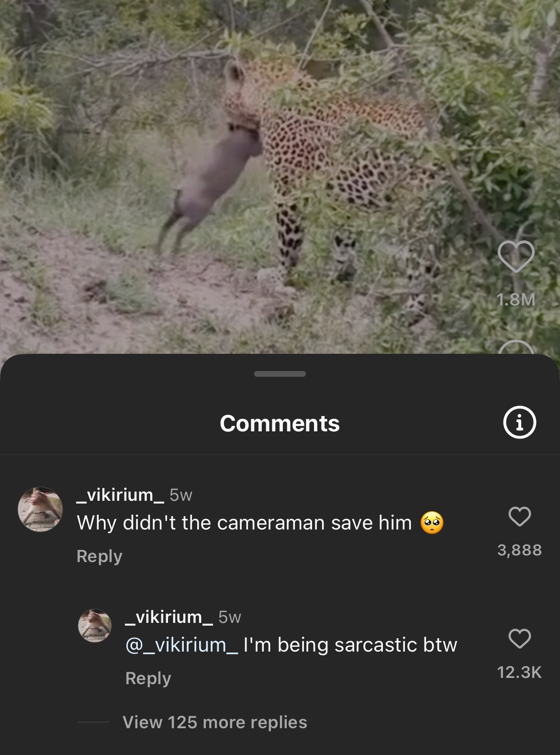The height and width of the screenshot is (755, 560).
Task: Tap the 1.8M video likes count
Action: tap(515, 300)
